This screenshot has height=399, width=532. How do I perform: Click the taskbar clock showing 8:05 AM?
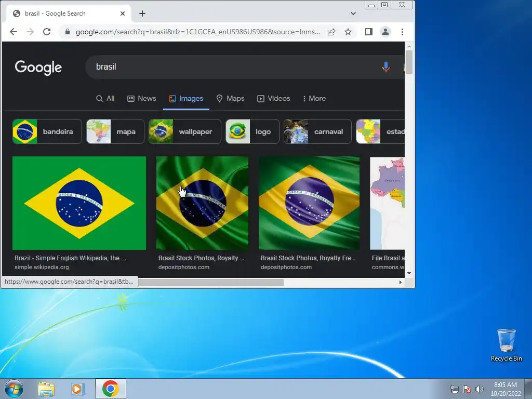pyautogui.click(x=505, y=389)
